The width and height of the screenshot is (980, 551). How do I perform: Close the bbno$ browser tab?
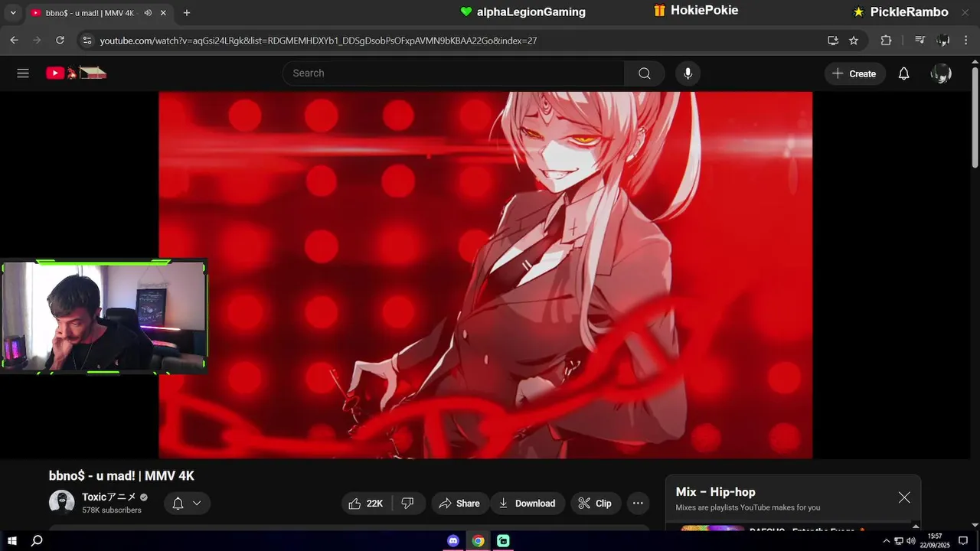tap(163, 13)
